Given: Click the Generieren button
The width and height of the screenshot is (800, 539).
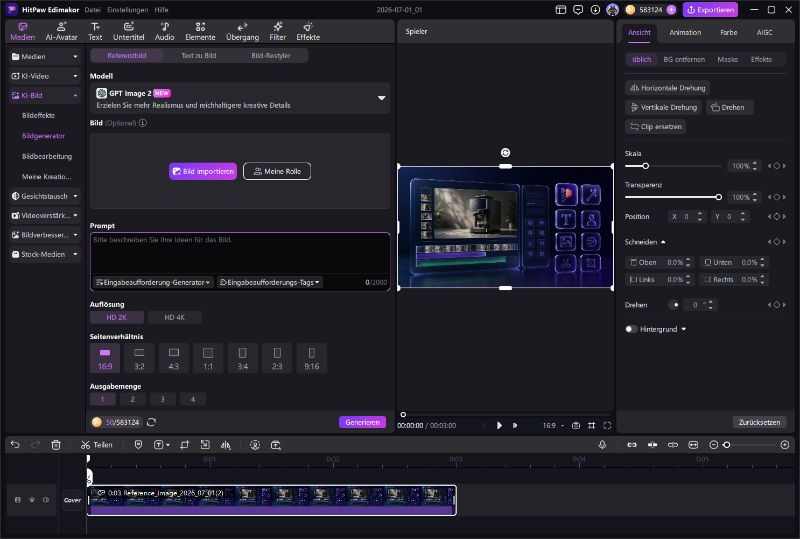Looking at the screenshot, I should click(x=362, y=422).
